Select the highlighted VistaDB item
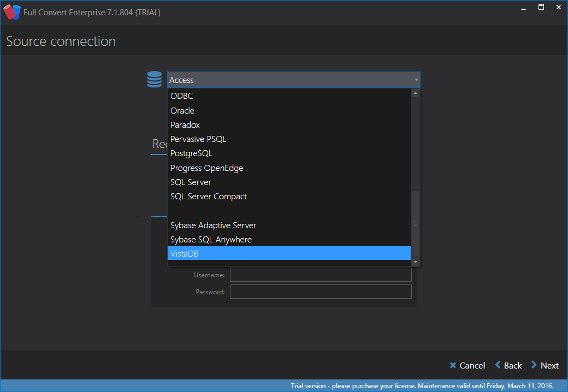The height and width of the screenshot is (392, 568). 289,253
